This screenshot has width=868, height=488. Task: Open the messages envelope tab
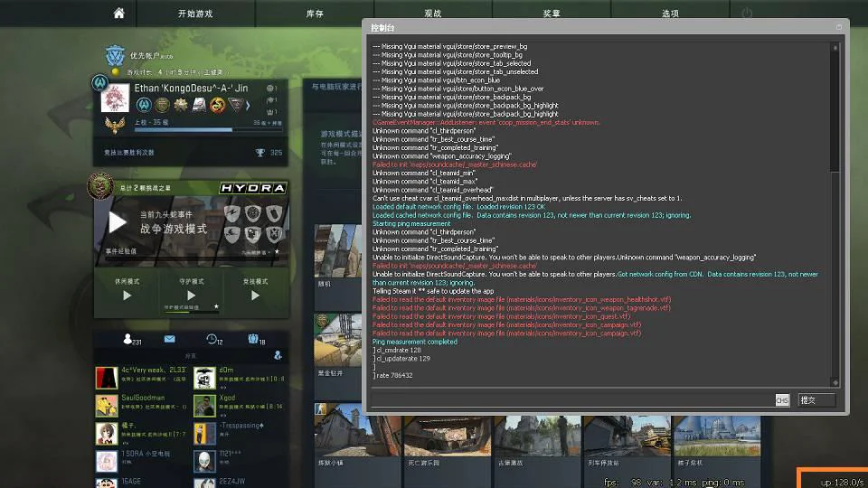pyautogui.click(x=170, y=339)
